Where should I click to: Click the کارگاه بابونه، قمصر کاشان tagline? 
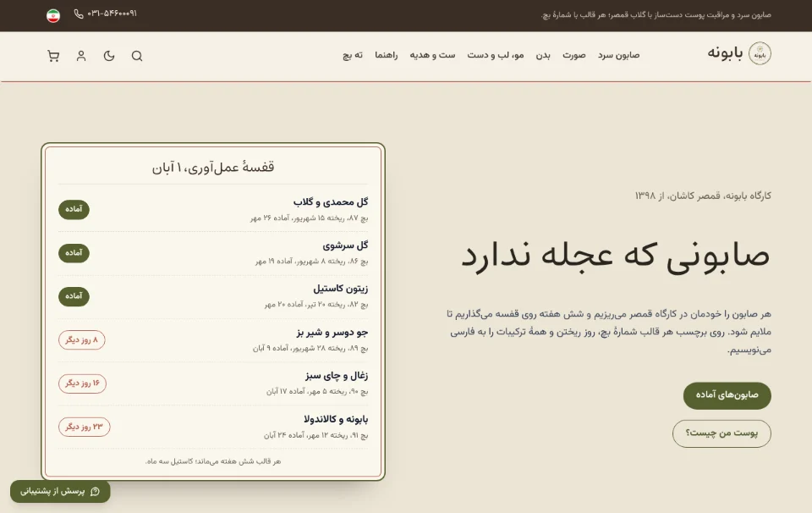(x=703, y=196)
